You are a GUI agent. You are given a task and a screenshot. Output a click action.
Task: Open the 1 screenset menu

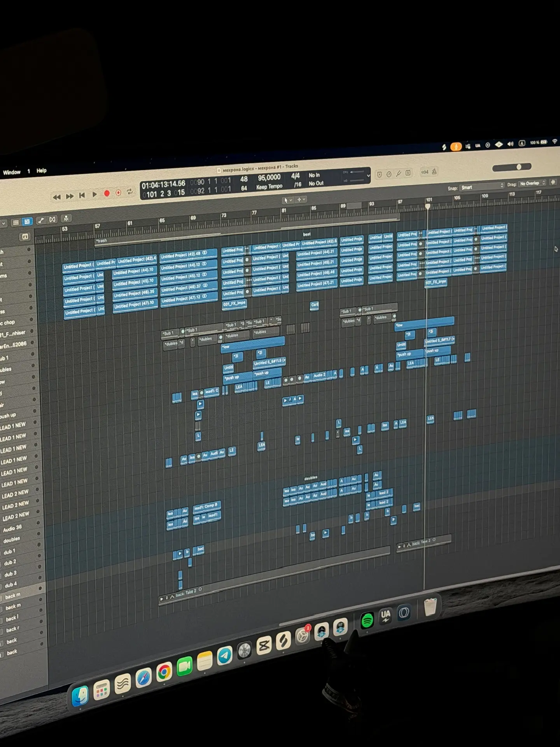[x=28, y=171]
